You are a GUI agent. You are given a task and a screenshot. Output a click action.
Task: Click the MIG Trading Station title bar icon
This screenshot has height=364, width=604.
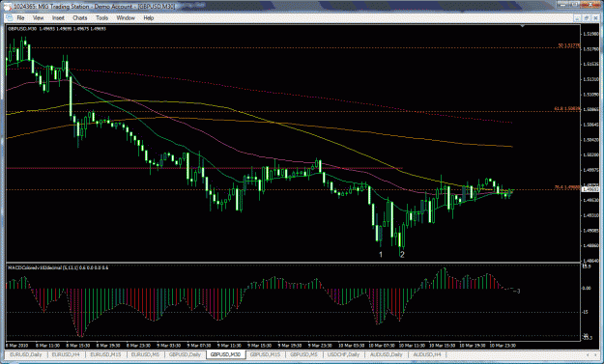(8, 7)
